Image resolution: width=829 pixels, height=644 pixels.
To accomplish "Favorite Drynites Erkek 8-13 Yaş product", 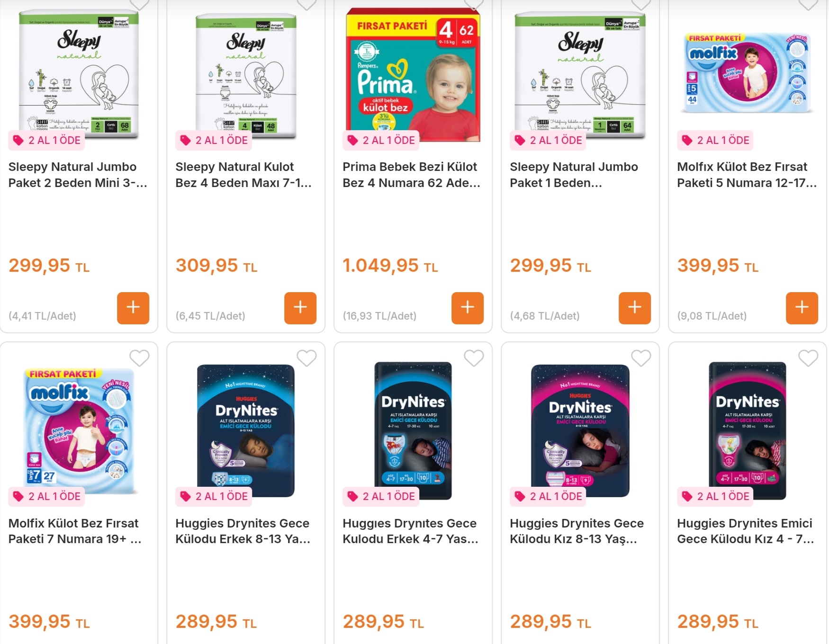I will [306, 358].
